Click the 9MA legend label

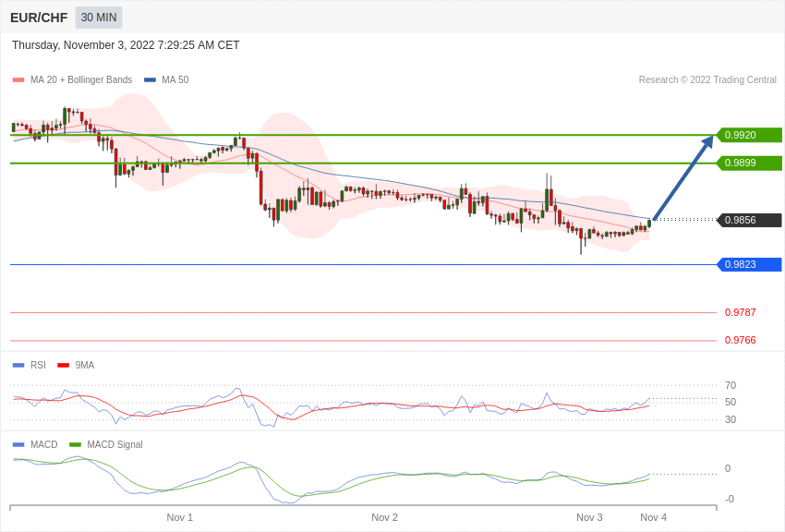(x=85, y=366)
